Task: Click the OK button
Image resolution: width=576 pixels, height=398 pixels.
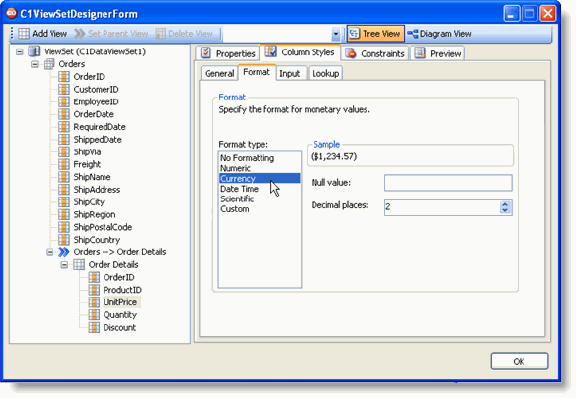Action: [519, 362]
